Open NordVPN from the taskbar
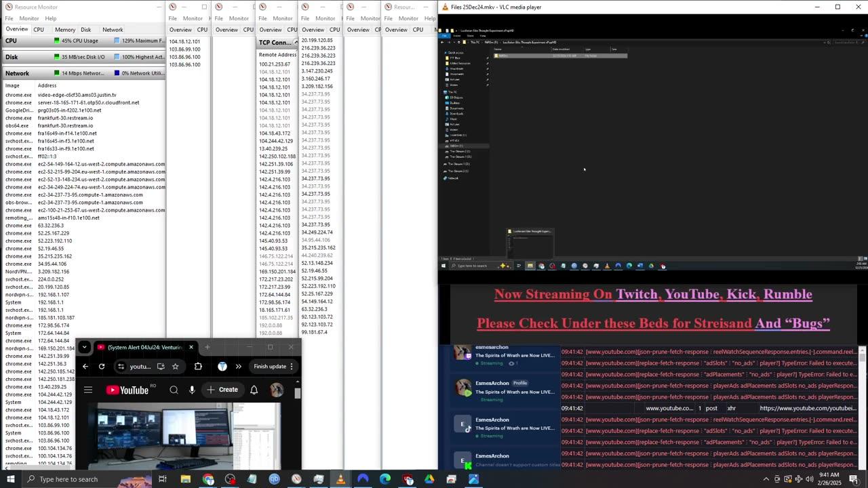 pos(363,479)
